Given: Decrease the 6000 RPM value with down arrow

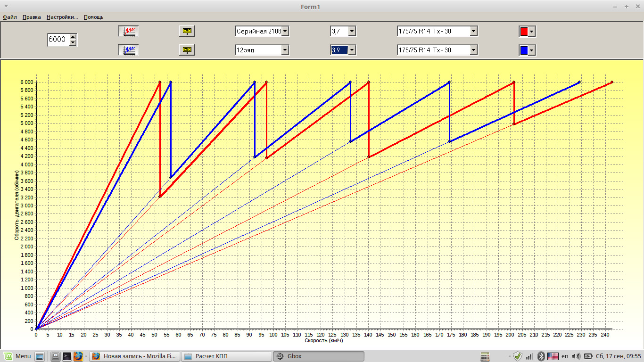Looking at the screenshot, I should click(73, 43).
